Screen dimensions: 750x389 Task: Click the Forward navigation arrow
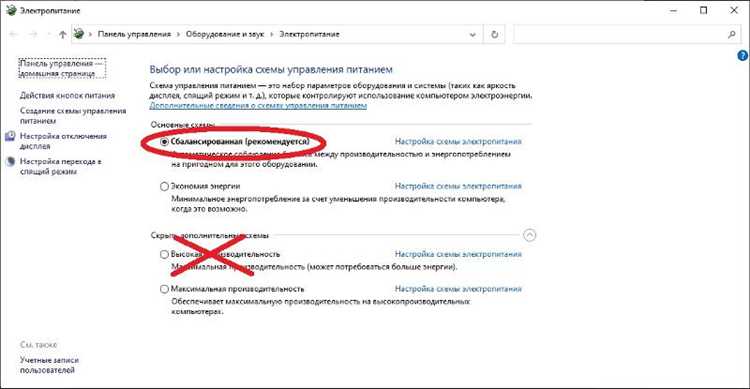coord(33,34)
